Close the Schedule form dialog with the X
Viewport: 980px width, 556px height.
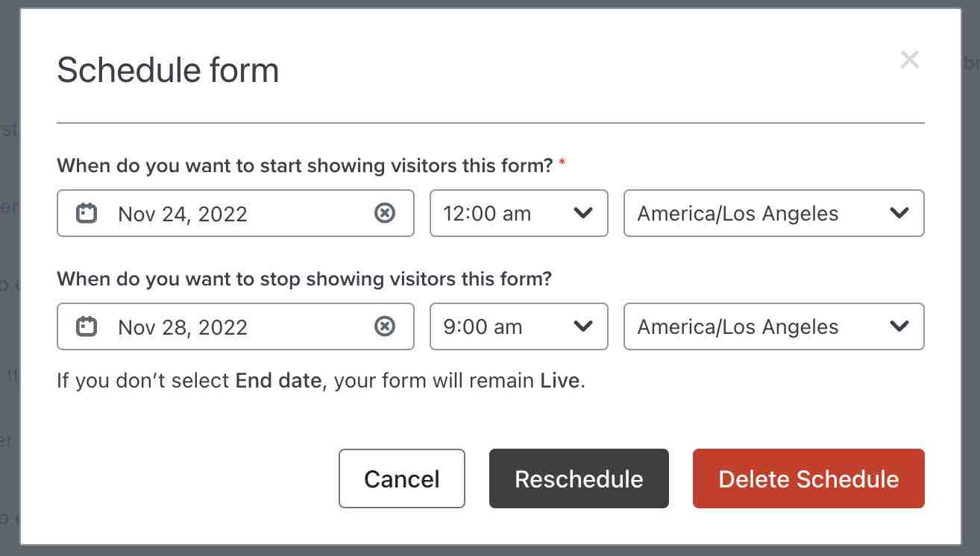910,60
